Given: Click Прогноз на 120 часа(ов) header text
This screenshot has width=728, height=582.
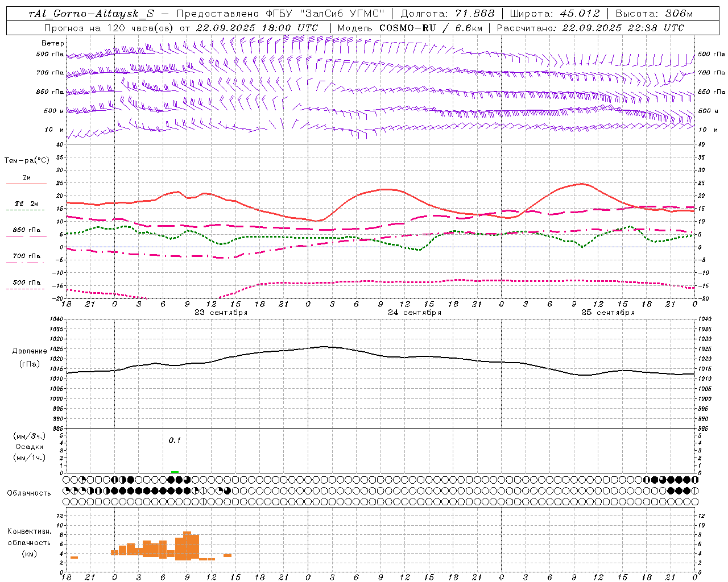Looking at the screenshot, I should [x=109, y=28].
